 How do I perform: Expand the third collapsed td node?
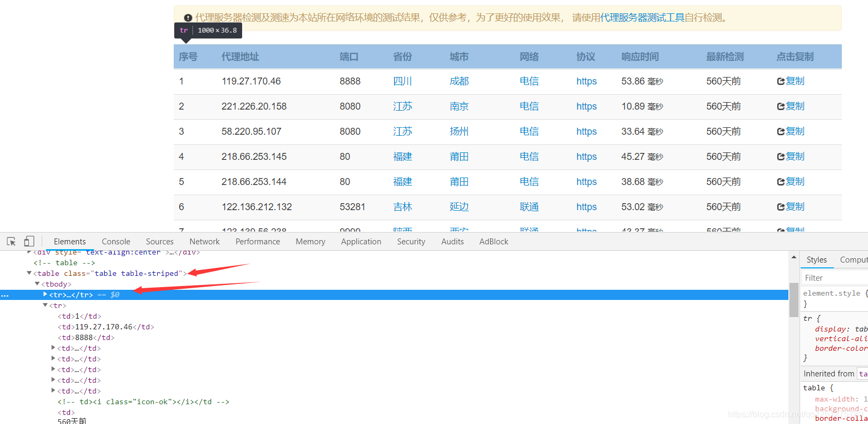pyautogui.click(x=53, y=369)
